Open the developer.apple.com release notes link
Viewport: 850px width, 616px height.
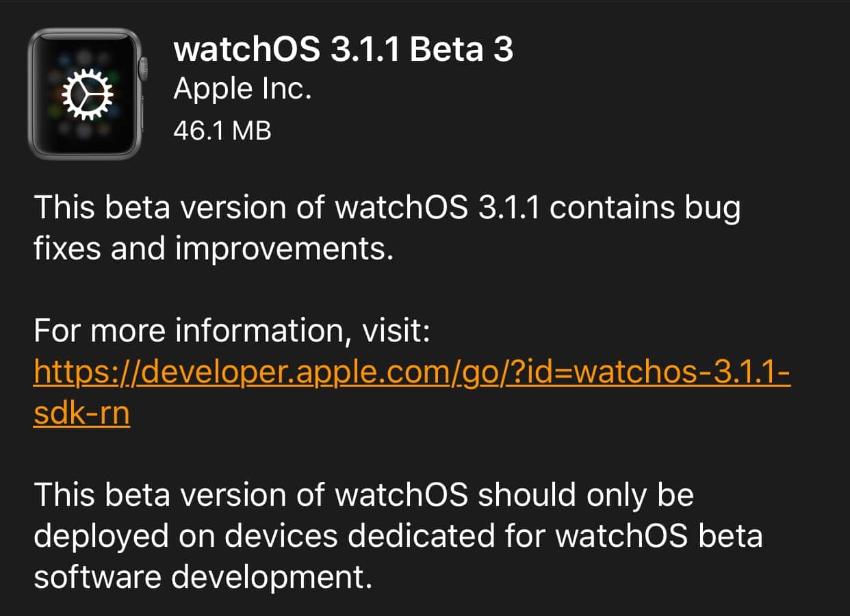pos(411,372)
